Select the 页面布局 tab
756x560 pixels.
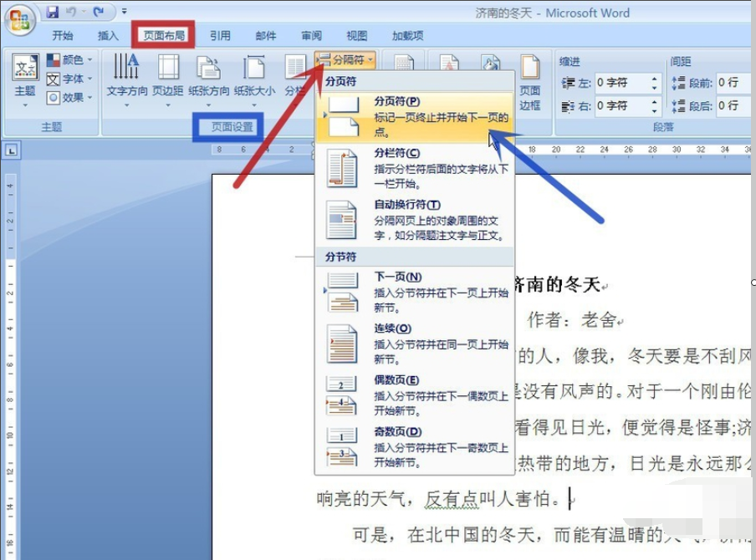(164, 35)
